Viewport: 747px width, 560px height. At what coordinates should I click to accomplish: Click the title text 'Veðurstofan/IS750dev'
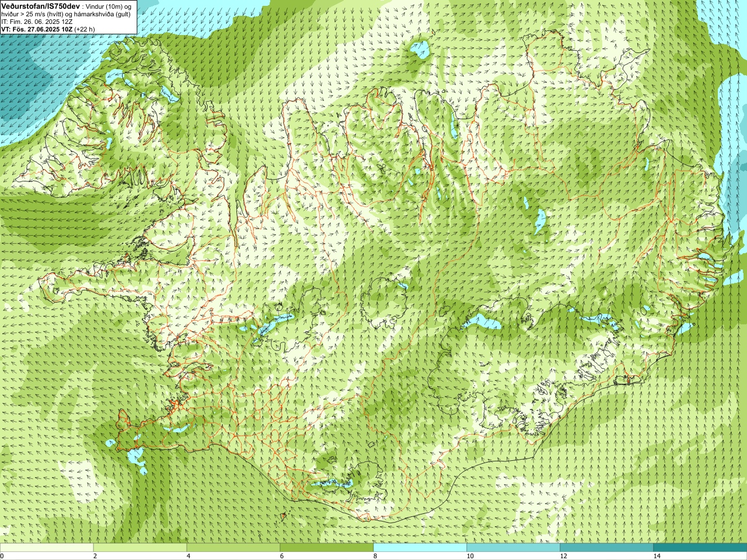point(41,5)
